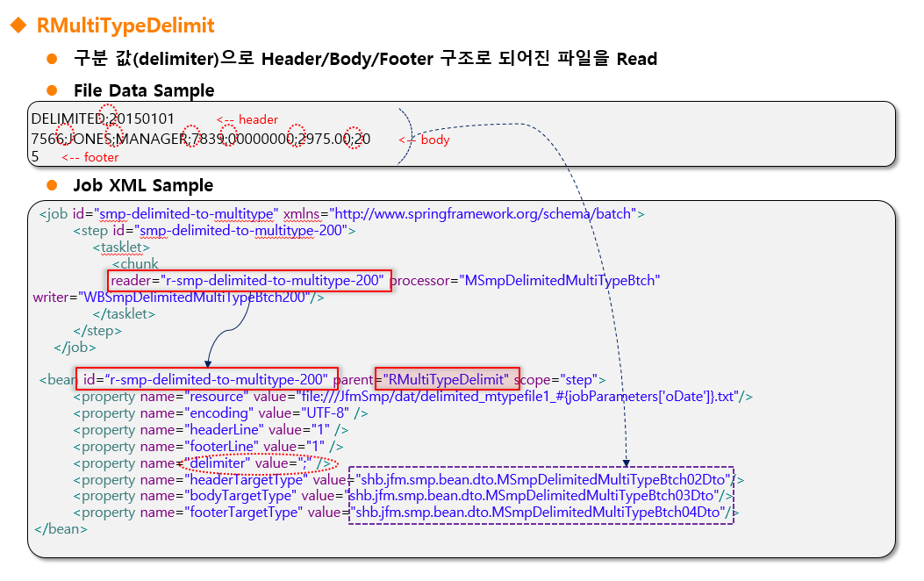924x581 pixels.
Task: Click the red '<-- header' annotation
Action: tap(247, 119)
